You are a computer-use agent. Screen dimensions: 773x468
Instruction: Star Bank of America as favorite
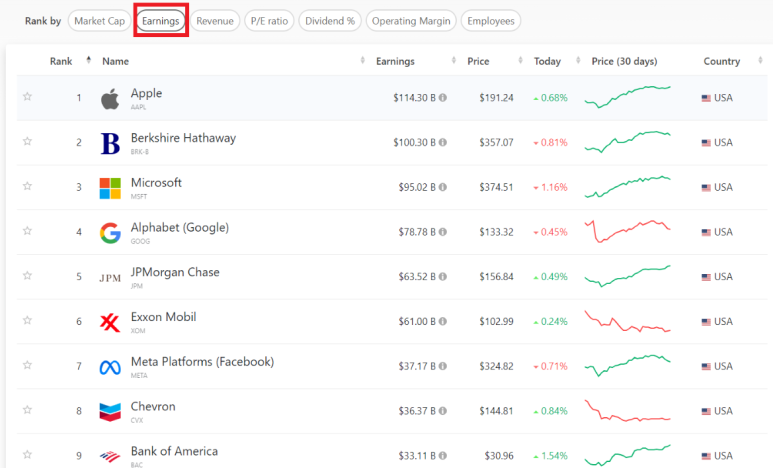point(28,455)
